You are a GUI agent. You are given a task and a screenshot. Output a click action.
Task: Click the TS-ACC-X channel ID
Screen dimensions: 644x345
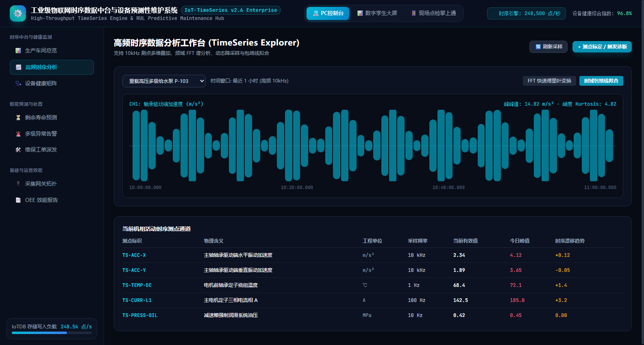tap(134, 255)
